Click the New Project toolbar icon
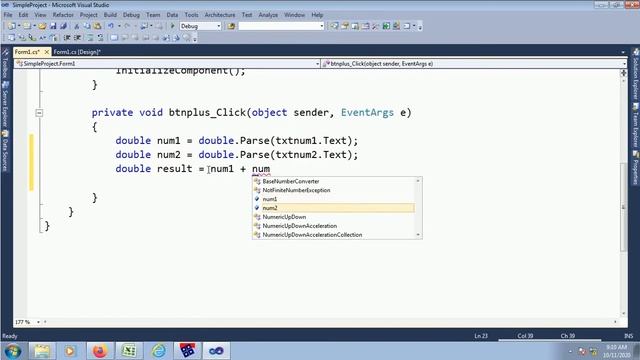This screenshot has height=360, width=640. (11, 26)
